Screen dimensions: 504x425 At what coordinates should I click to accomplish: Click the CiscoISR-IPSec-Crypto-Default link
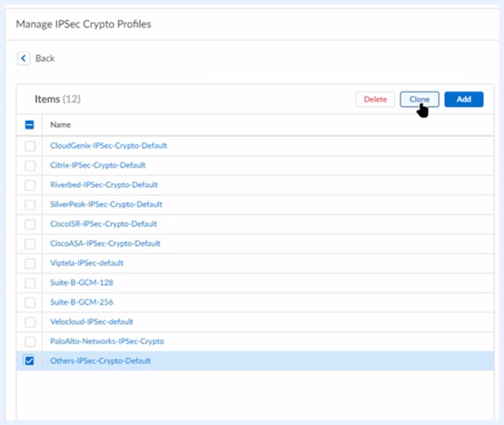[103, 224]
